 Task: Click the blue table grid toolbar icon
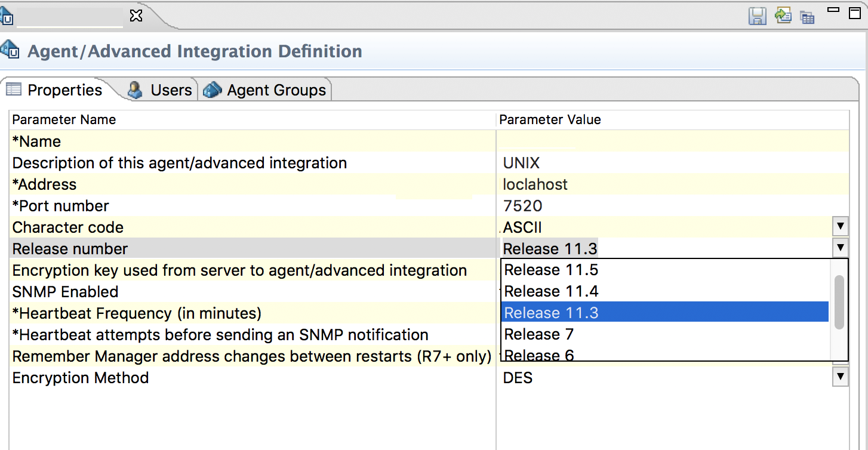click(807, 17)
